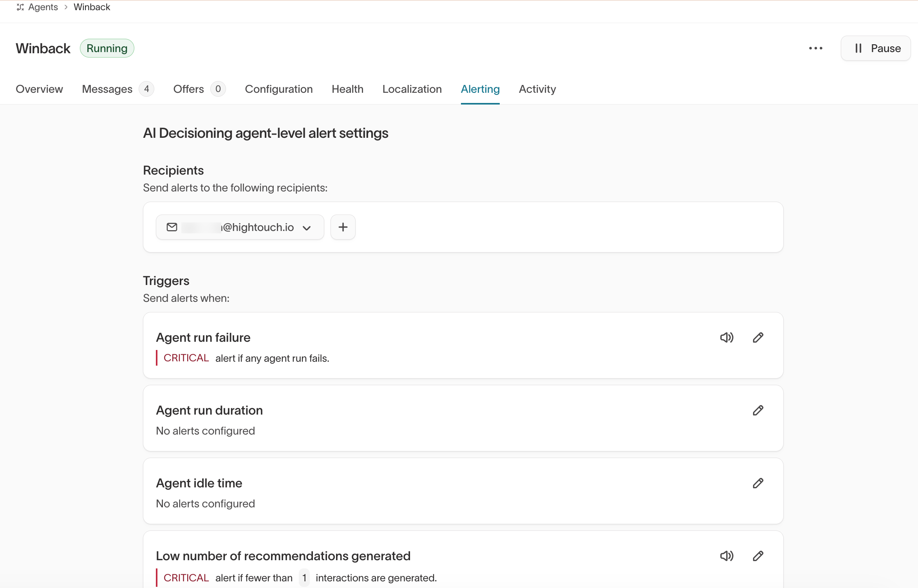Viewport: 918px width, 588px height.
Task: Open the Offers tab
Action: pos(199,89)
